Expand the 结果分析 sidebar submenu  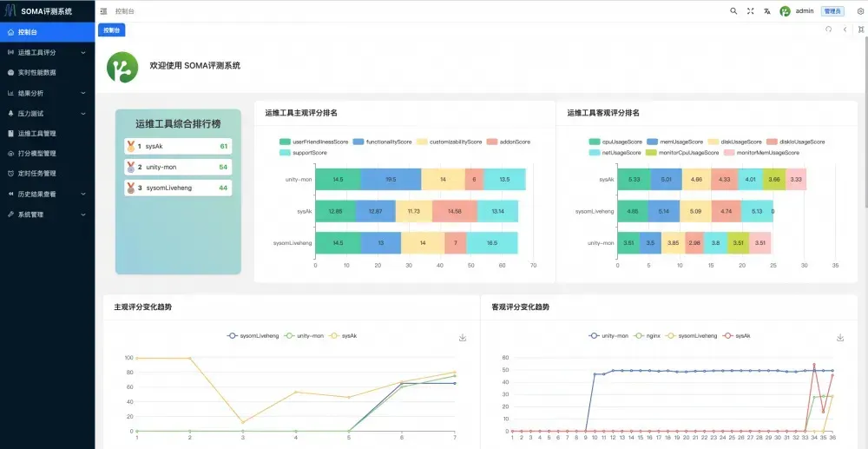pos(47,93)
